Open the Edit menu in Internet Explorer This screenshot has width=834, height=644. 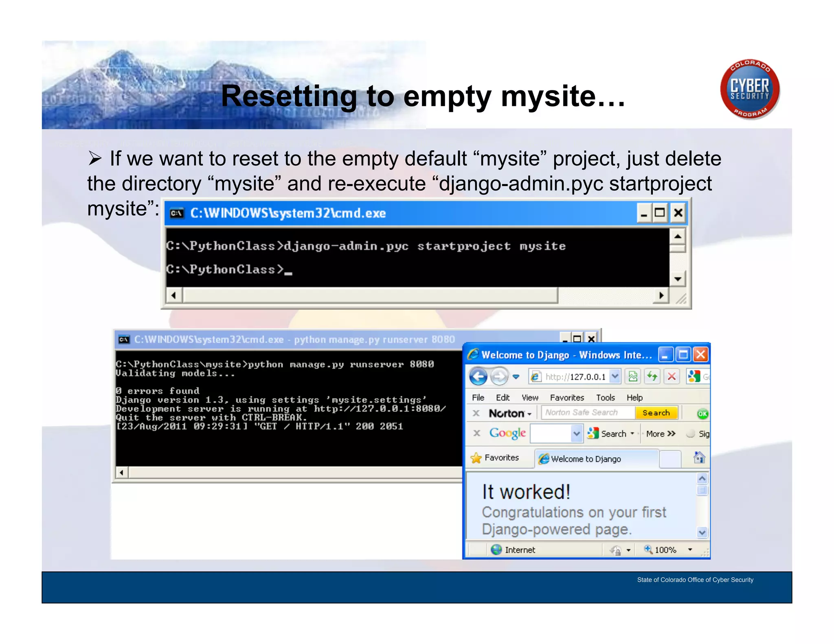(503, 398)
